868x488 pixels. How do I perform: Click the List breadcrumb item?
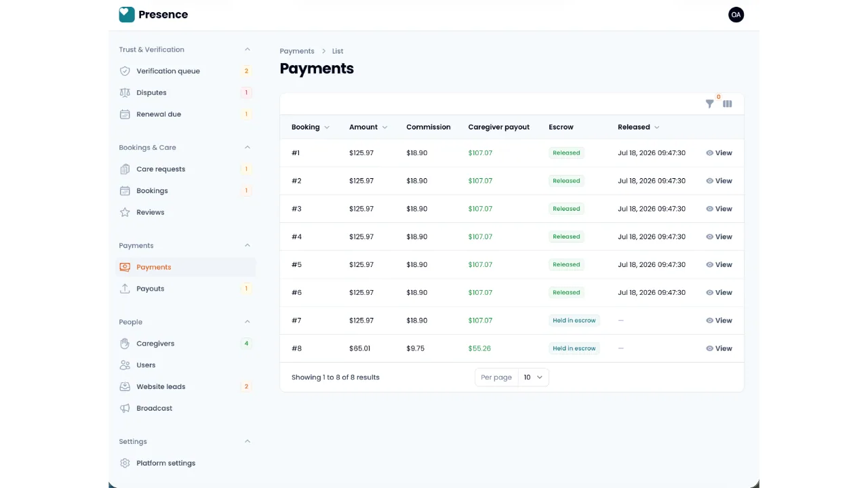click(x=338, y=51)
